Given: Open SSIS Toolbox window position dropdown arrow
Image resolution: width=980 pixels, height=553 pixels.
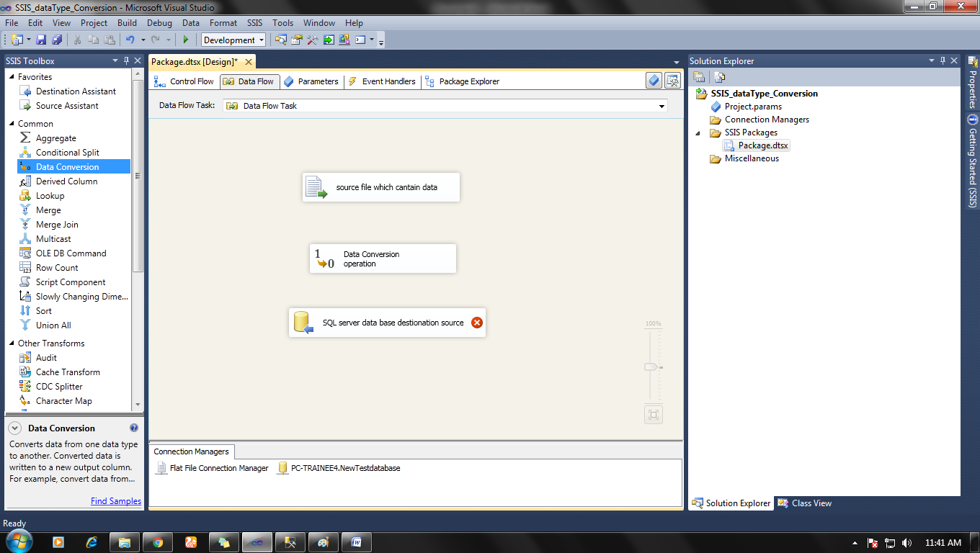Looking at the screenshot, I should coord(115,60).
